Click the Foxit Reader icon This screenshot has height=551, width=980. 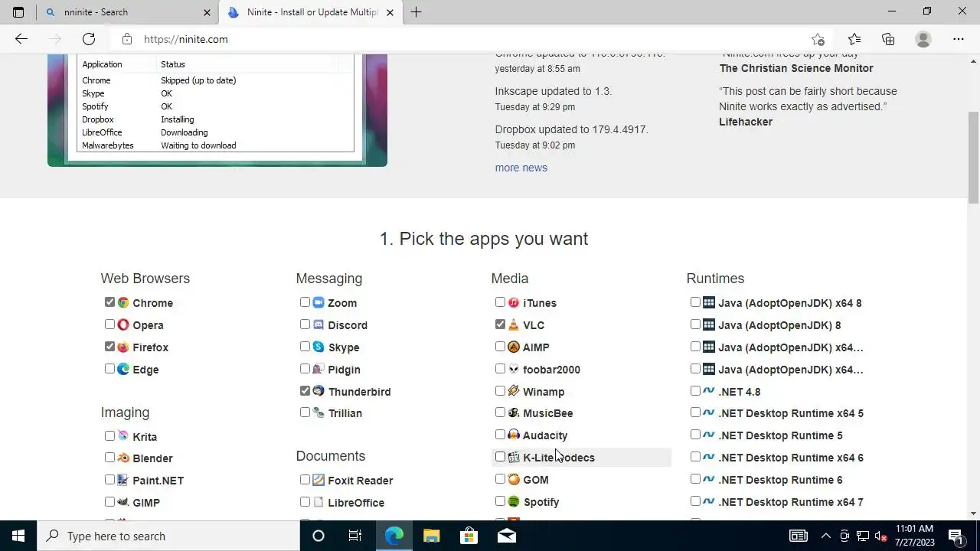pos(318,481)
